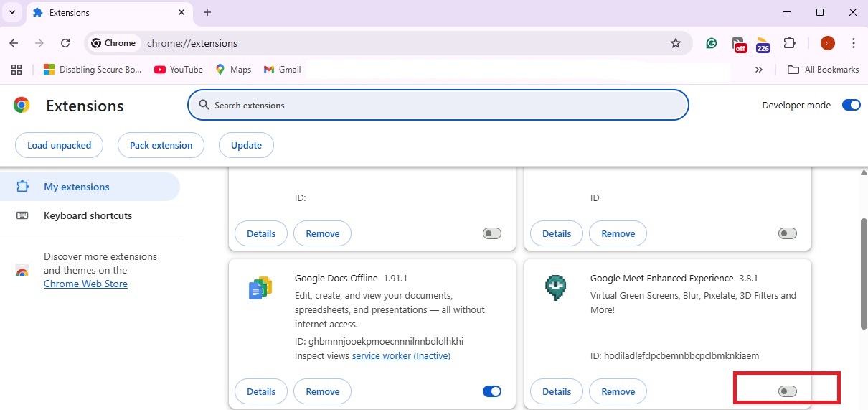Reload the extensions page
868x410 pixels.
click(x=65, y=43)
